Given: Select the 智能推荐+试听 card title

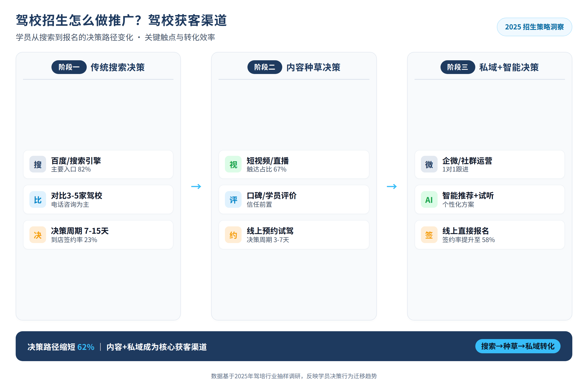Looking at the screenshot, I should pos(468,196).
